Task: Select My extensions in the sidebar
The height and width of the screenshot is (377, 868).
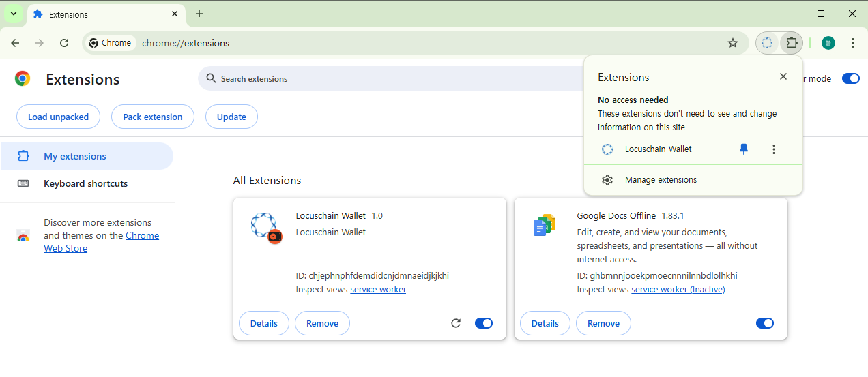Action: pos(75,156)
